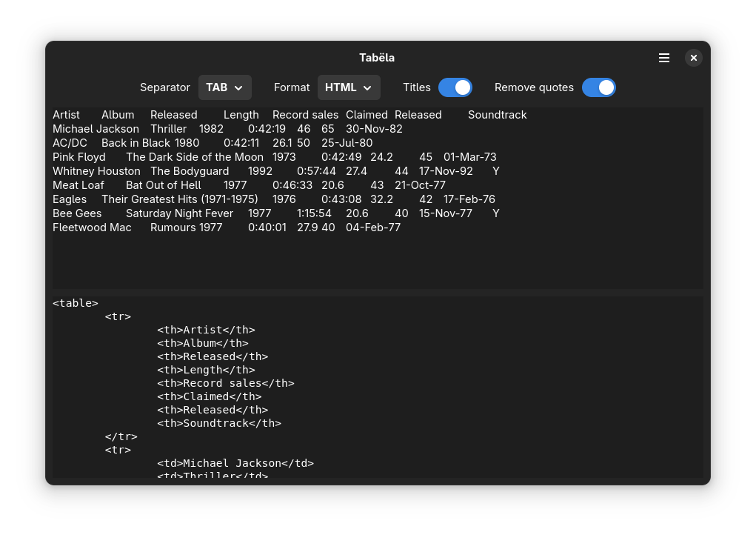Click AC/DC in the input text
Image resolution: width=756 pixels, height=535 pixels.
point(70,143)
